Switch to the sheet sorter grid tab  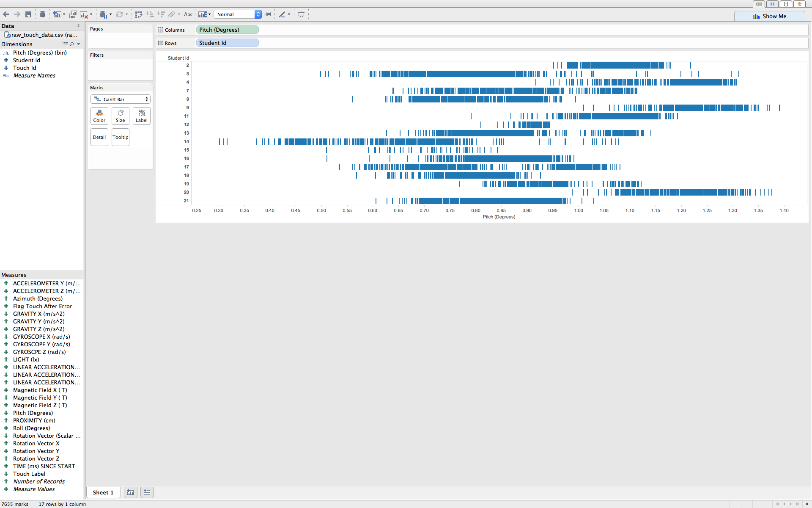click(x=772, y=4)
